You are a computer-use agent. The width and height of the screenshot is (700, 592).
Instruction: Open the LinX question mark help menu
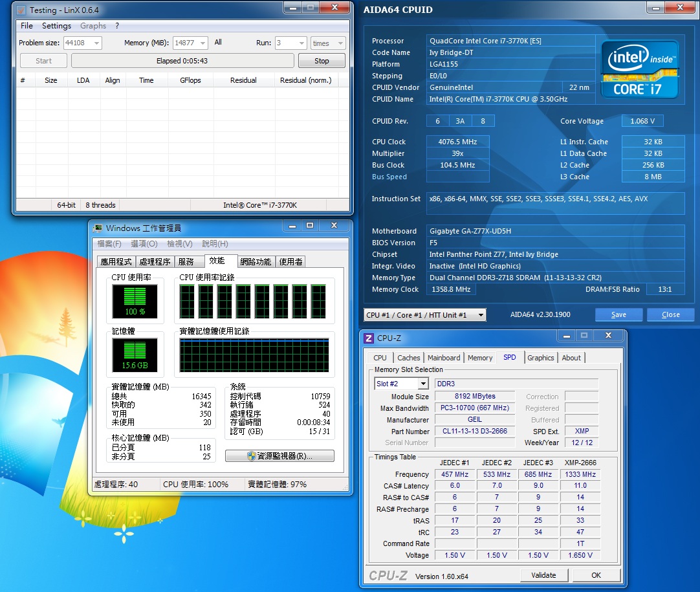117,26
